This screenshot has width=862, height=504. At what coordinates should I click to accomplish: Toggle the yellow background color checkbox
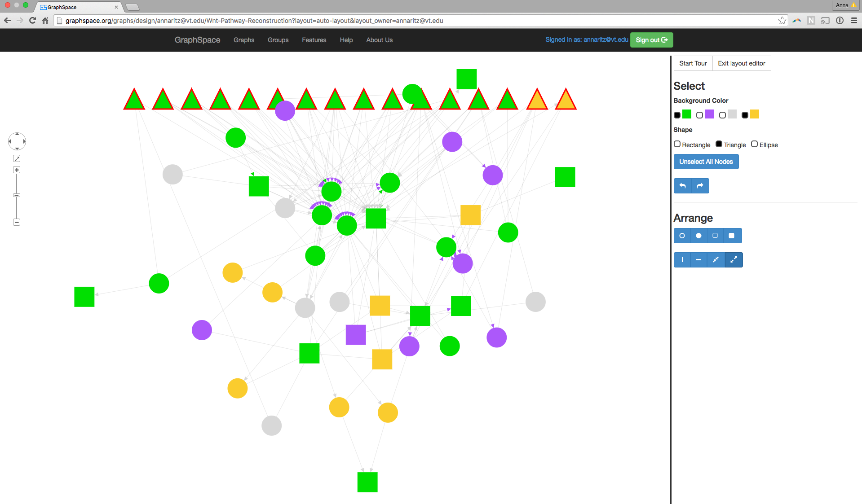[x=745, y=115]
